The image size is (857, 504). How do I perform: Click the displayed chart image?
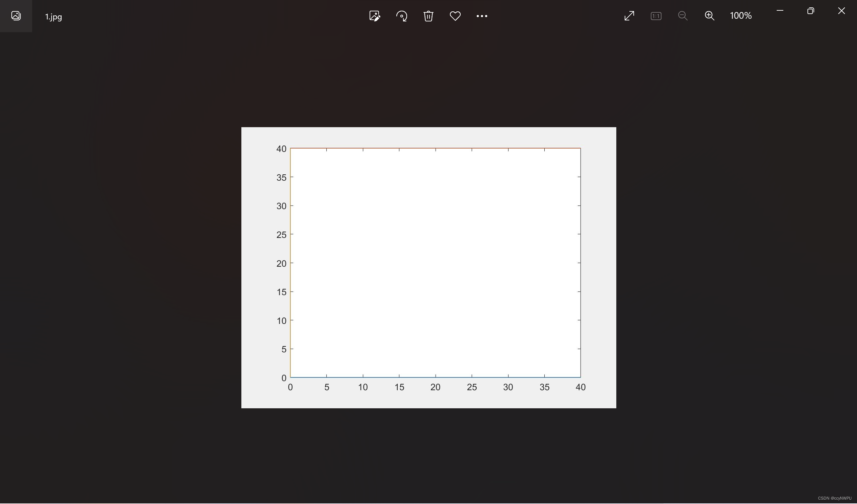pyautogui.click(x=428, y=267)
